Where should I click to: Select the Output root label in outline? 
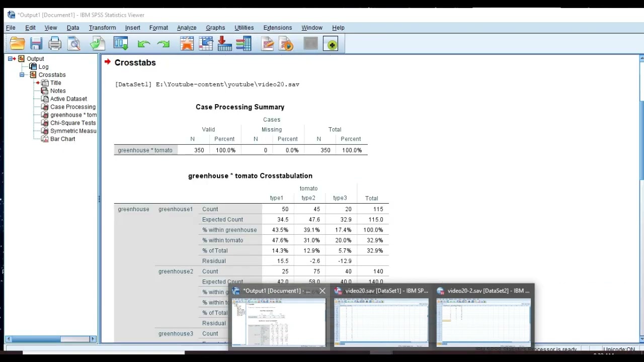tap(35, 59)
